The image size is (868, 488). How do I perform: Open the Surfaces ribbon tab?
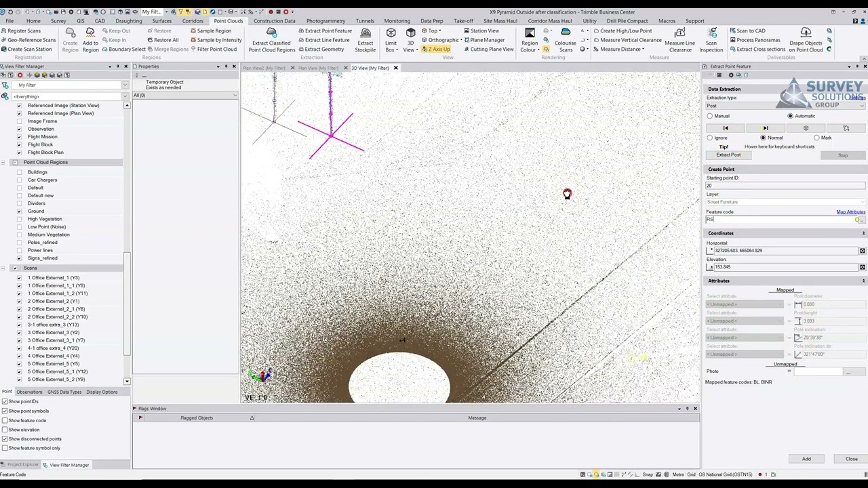click(x=161, y=21)
